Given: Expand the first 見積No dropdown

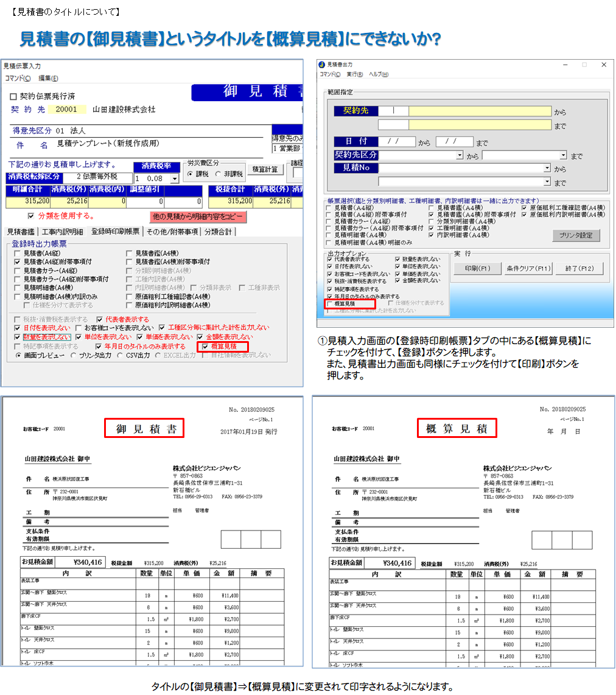Looking at the screenshot, I should point(547,168).
